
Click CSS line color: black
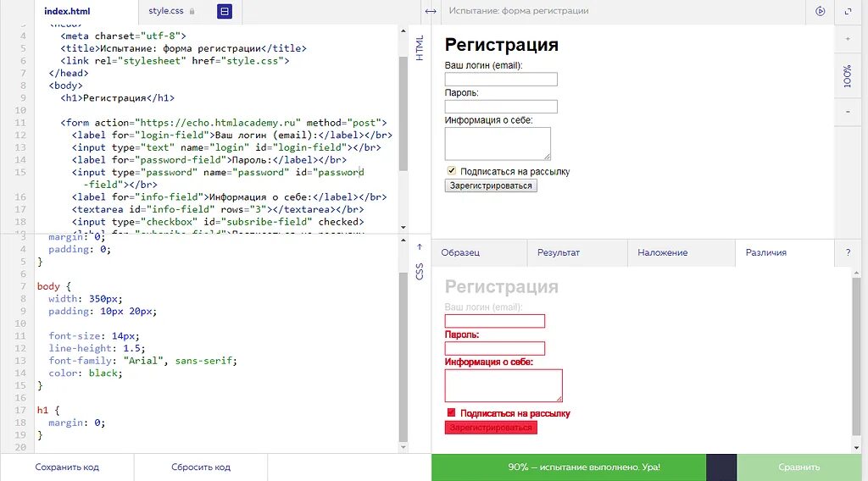click(86, 373)
